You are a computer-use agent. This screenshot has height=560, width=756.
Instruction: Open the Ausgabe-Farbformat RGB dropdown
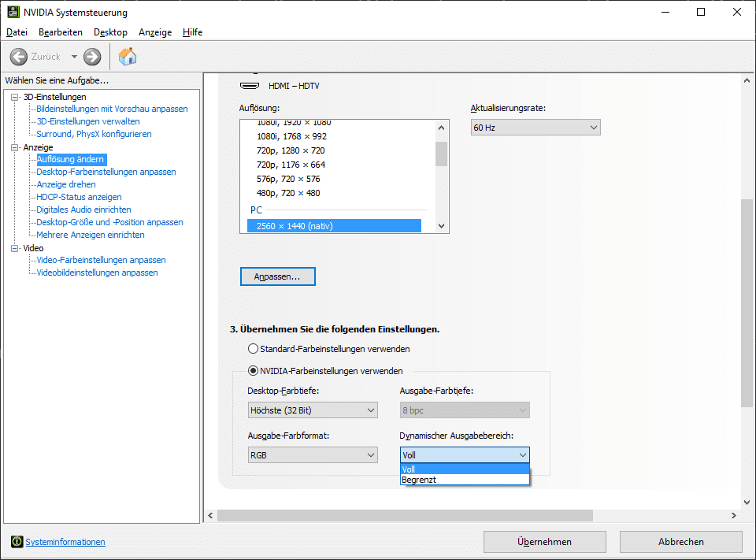tap(313, 454)
